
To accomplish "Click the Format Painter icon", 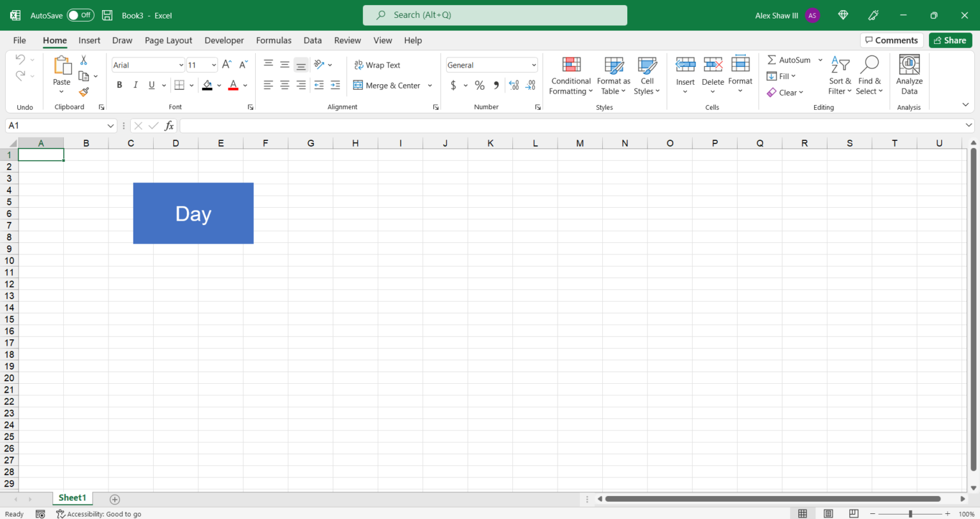I will coord(84,91).
